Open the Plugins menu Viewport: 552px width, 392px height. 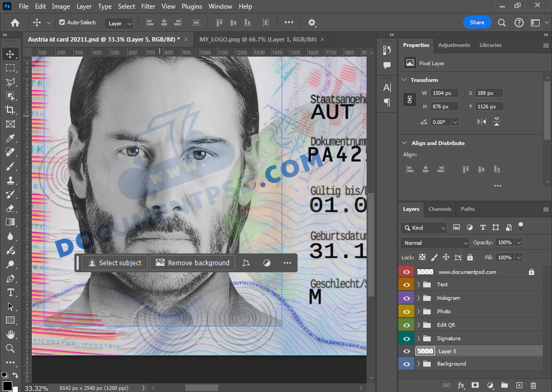pyautogui.click(x=192, y=6)
